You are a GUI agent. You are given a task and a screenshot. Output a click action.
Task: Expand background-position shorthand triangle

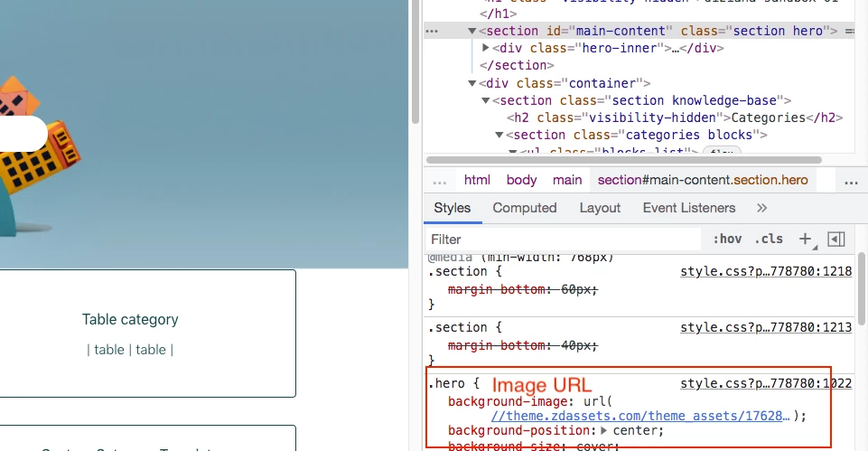[x=603, y=430]
